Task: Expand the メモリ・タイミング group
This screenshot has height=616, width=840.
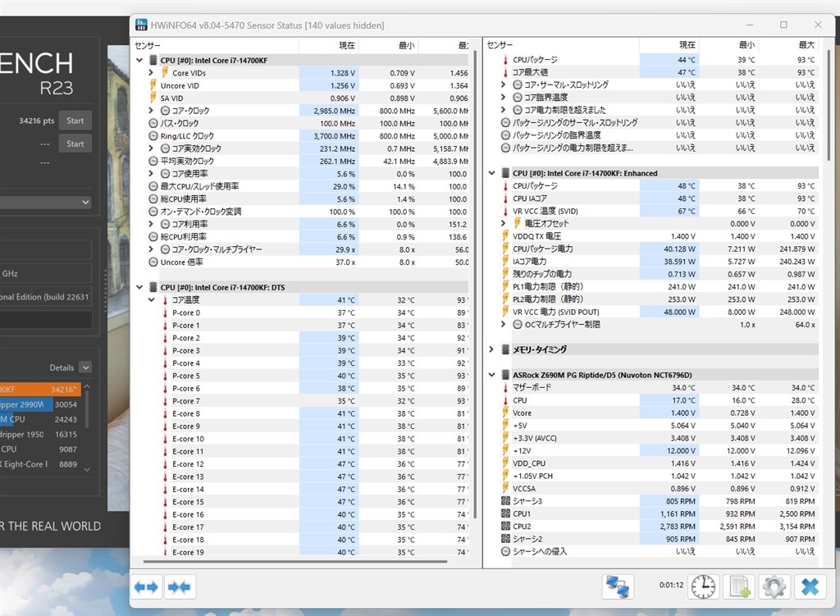Action: click(491, 349)
